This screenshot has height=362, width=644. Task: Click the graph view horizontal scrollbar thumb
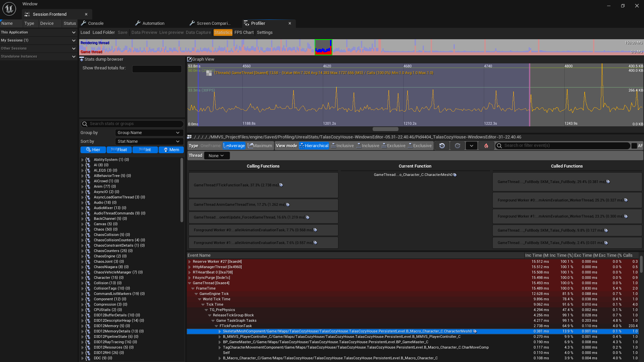(x=385, y=129)
